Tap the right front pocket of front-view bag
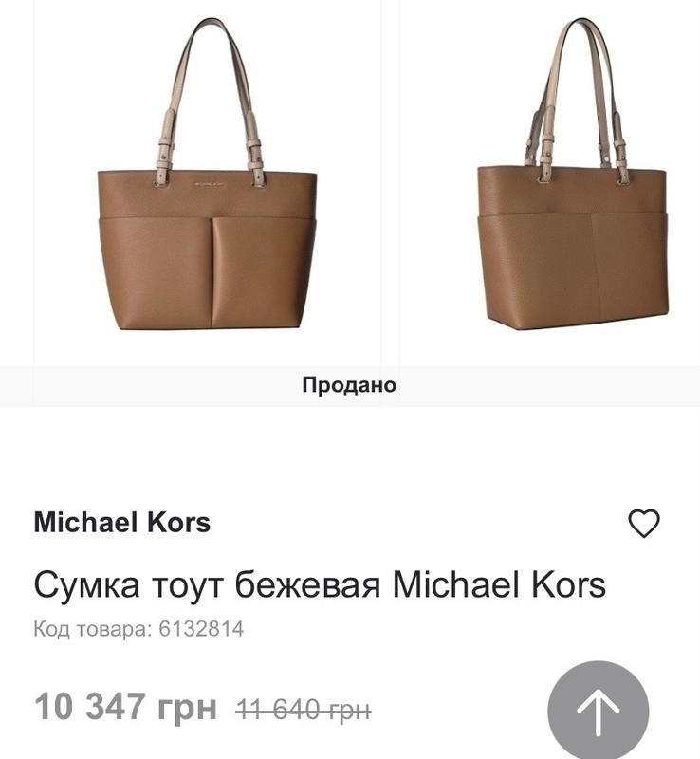700x759 pixels. tap(264, 273)
